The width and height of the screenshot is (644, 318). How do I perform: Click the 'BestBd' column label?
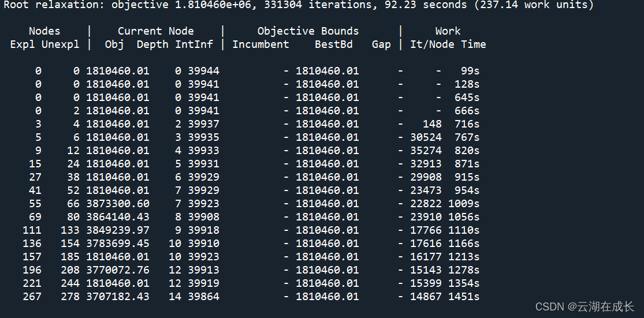click(x=333, y=44)
